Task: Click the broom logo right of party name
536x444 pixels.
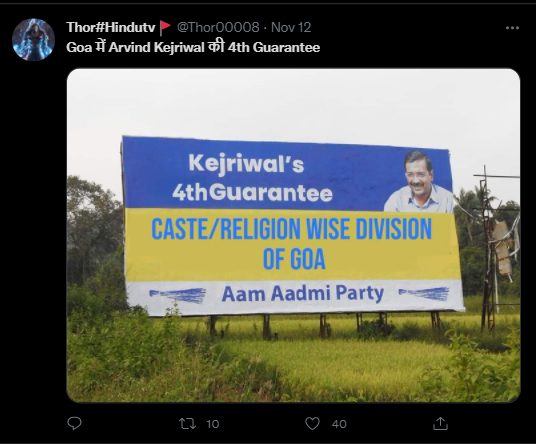Action: click(x=424, y=294)
